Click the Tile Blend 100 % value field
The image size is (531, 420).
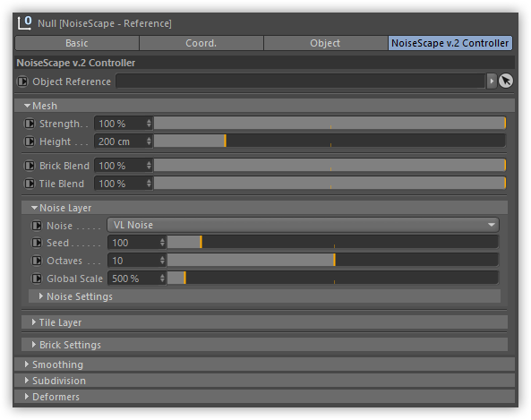coord(120,184)
